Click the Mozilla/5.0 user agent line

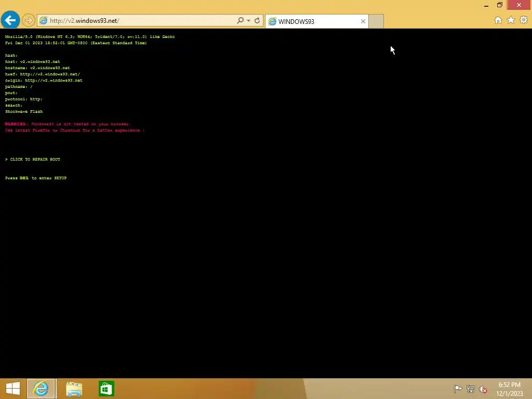tap(89, 37)
